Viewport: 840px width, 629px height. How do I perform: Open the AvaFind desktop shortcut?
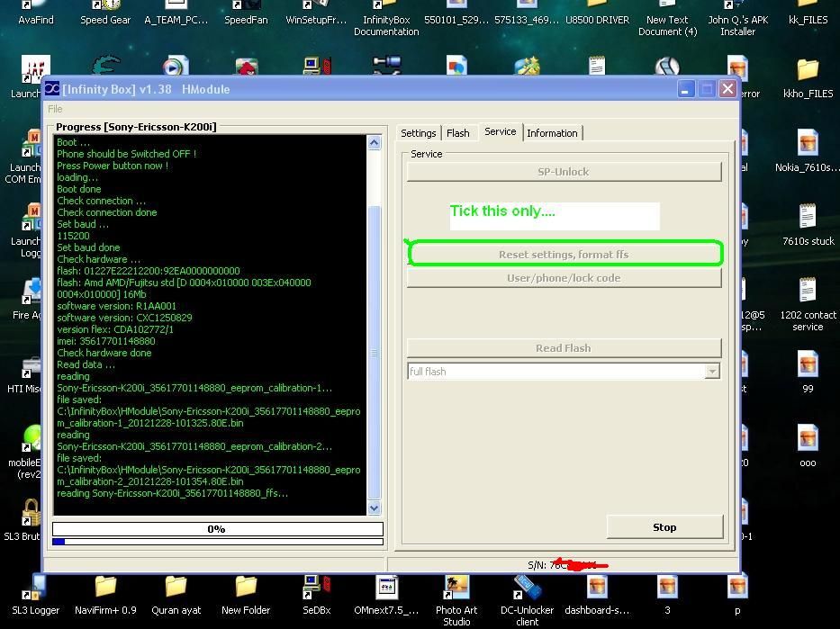(x=36, y=13)
